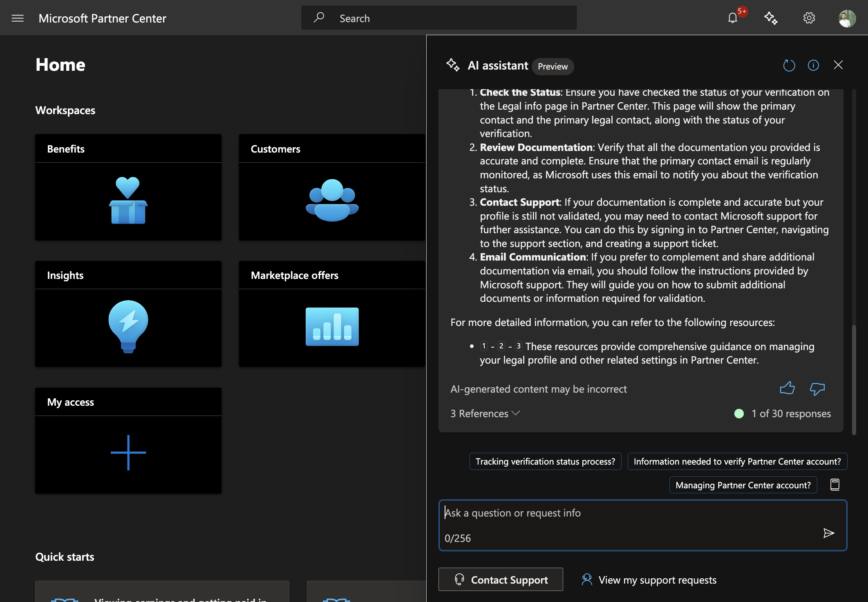Send the question with arrow icon
The width and height of the screenshot is (868, 602).
pos(828,533)
